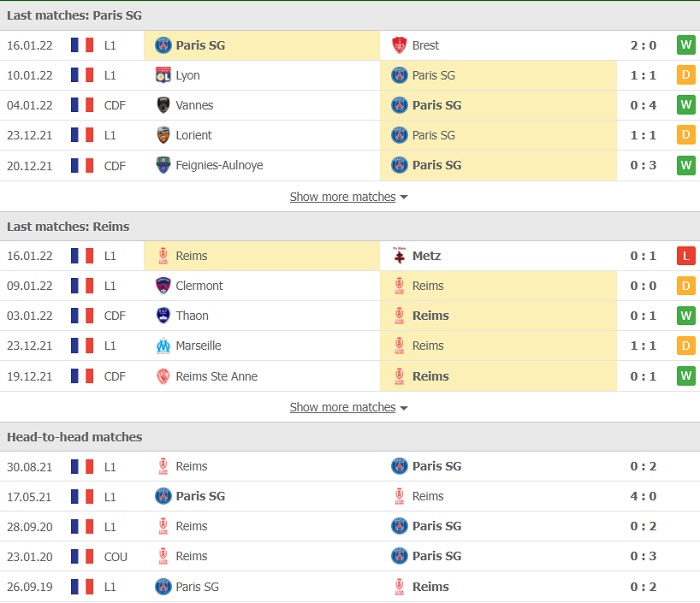The height and width of the screenshot is (603, 700).
Task: Click the Lorient club badge
Action: (x=163, y=135)
